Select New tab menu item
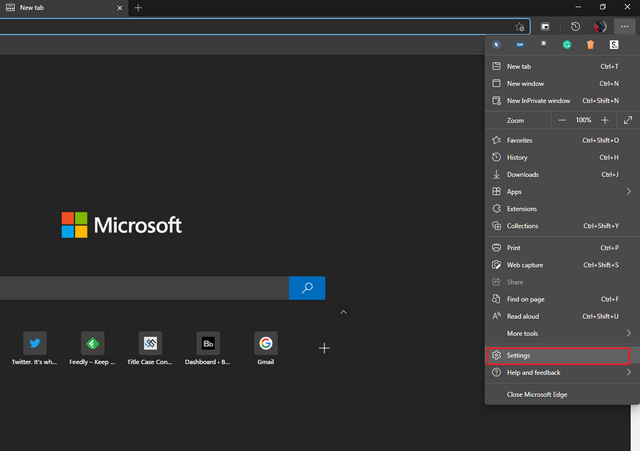640x451 pixels. tap(562, 67)
